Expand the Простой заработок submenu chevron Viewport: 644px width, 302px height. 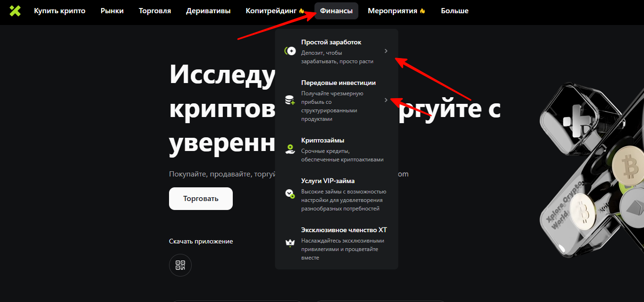click(x=386, y=51)
